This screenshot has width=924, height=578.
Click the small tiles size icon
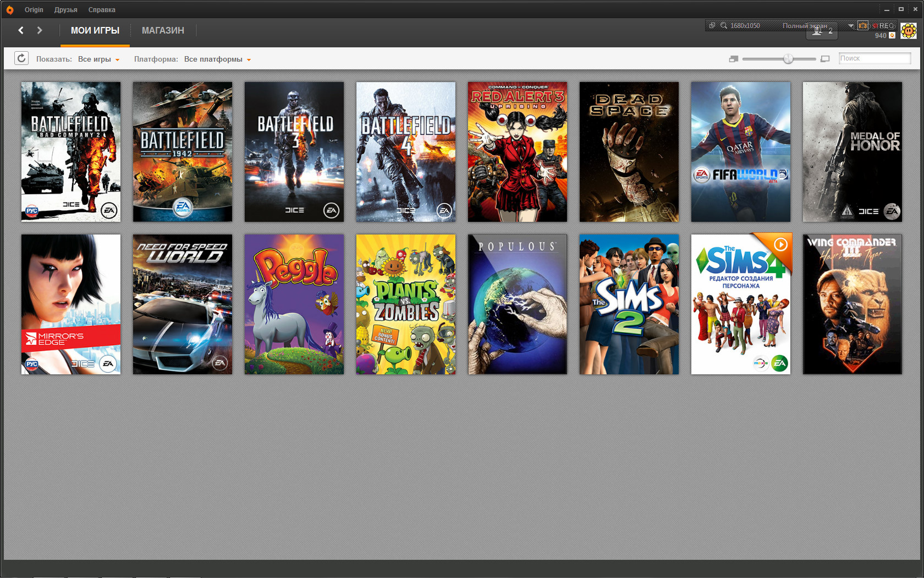pos(733,59)
